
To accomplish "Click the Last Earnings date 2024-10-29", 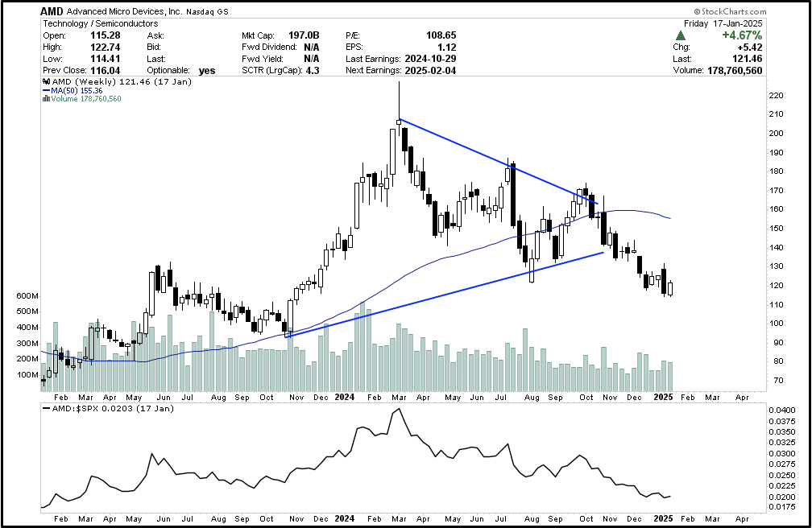I will tap(430, 59).
